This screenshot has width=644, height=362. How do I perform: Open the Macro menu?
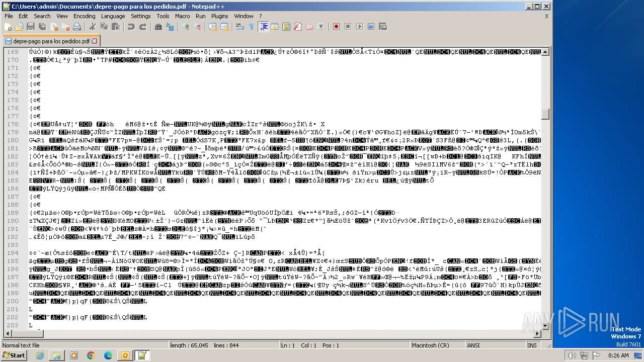click(x=183, y=16)
